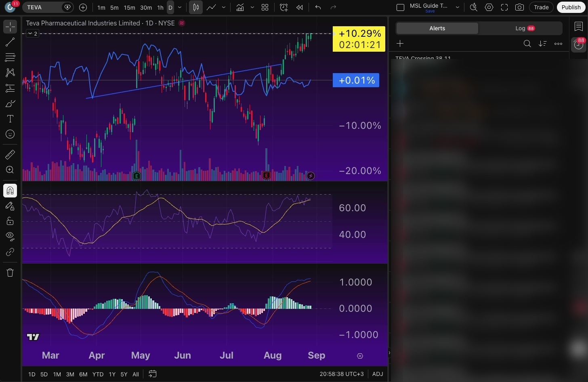This screenshot has height=382, width=588.
Task: Open the watchlist panel icon
Action: [579, 26]
